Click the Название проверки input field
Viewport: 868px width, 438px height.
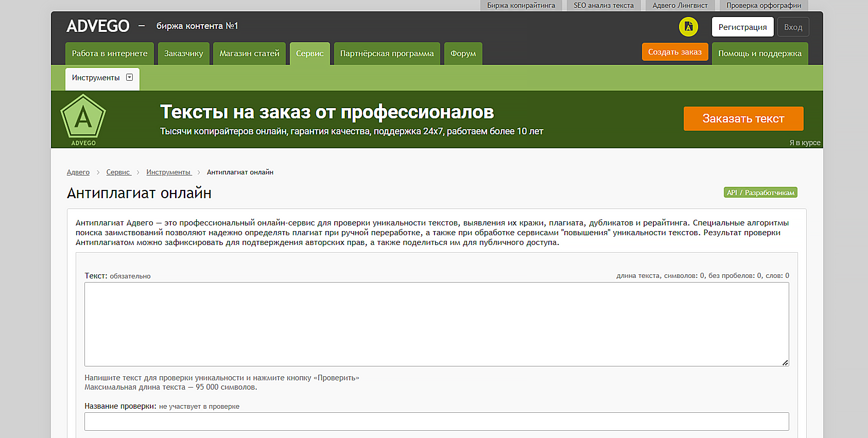pos(437,422)
